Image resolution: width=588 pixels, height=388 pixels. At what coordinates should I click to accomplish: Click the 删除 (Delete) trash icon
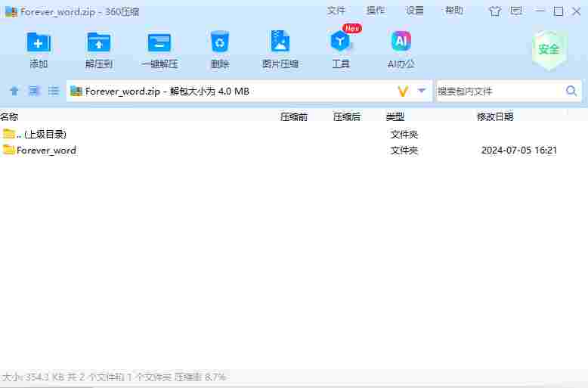[220, 42]
